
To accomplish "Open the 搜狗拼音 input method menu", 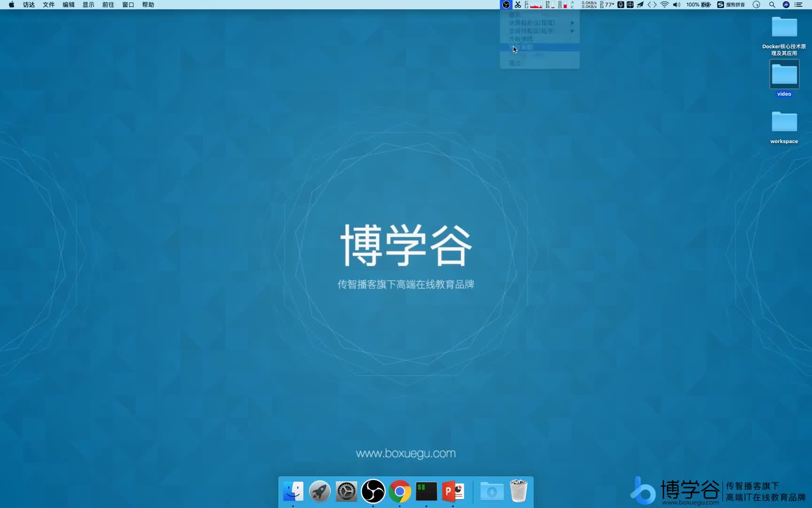I will 731,5.
